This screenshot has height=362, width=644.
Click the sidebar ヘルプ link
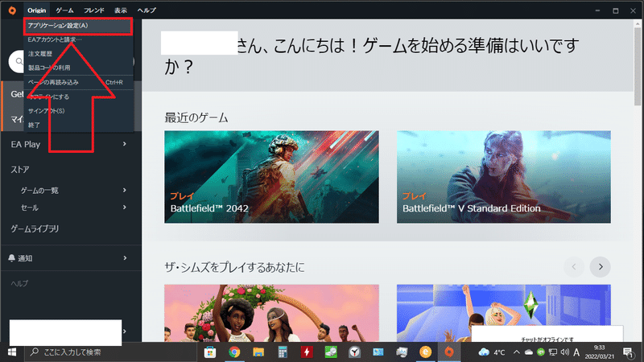tap(19, 283)
